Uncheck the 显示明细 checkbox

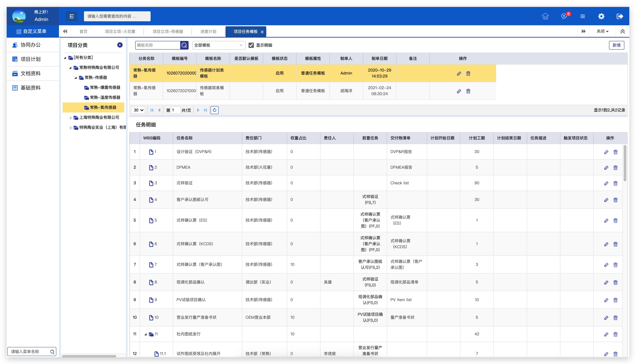(251, 45)
